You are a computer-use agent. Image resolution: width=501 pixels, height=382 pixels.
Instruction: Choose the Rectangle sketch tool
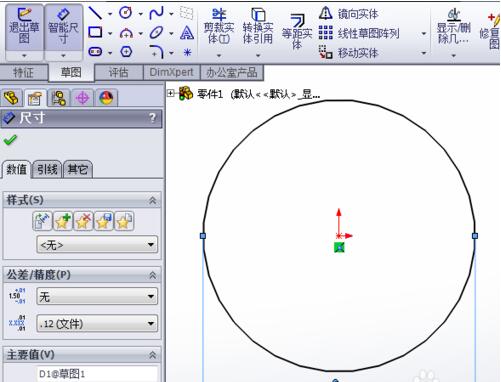95,32
